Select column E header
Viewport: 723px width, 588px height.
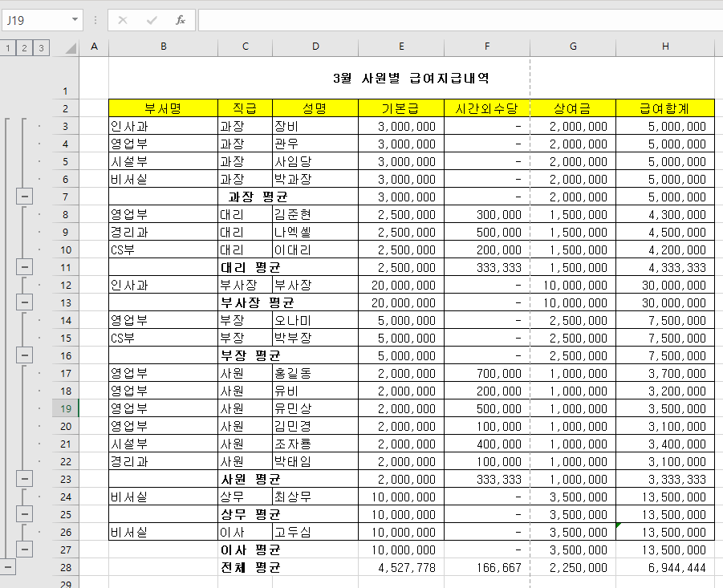(x=401, y=47)
